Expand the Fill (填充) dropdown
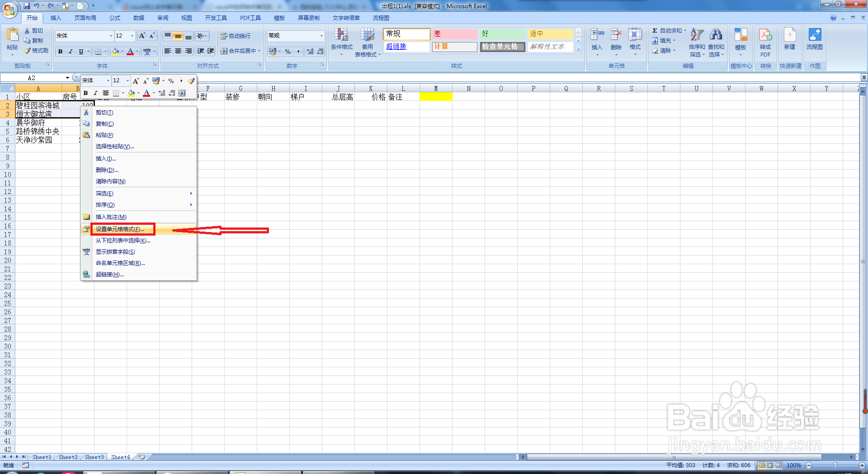 pos(674,41)
